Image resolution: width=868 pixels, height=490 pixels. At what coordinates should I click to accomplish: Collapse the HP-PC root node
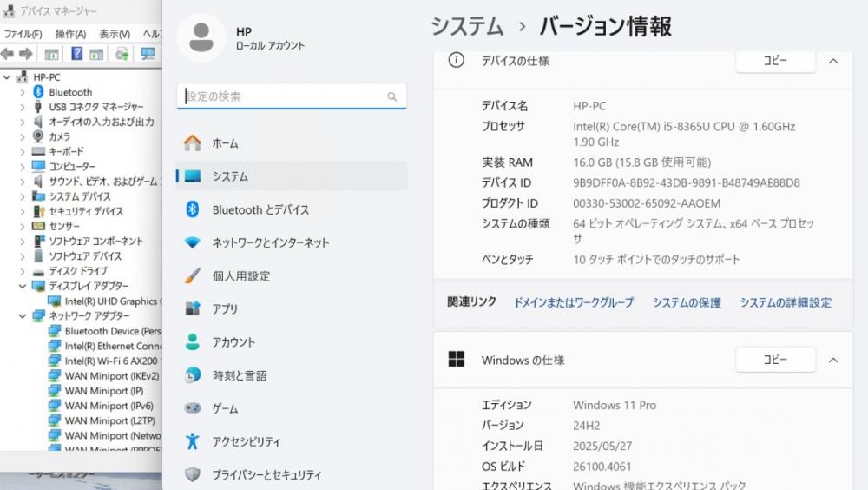tap(7, 77)
